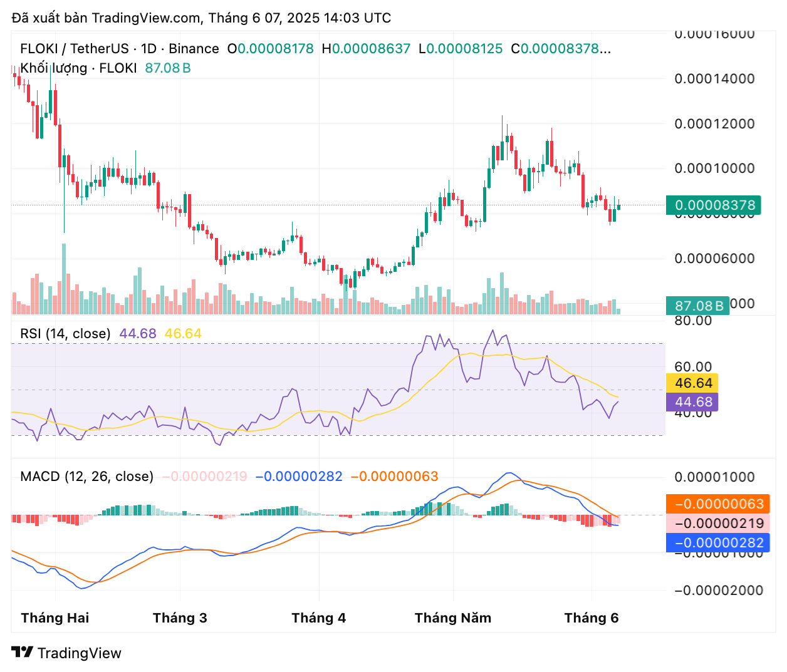Screen dimensions: 787x672
Task: Select Tháng 4 on the time axis
Action: 318,618
